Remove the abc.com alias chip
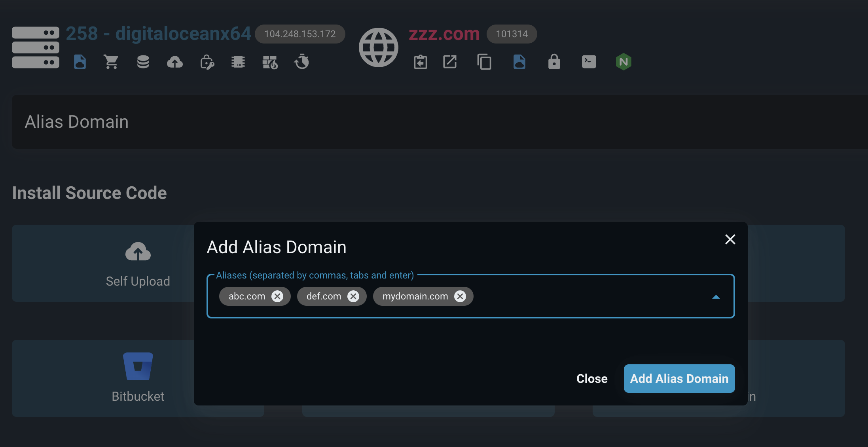 coord(277,296)
